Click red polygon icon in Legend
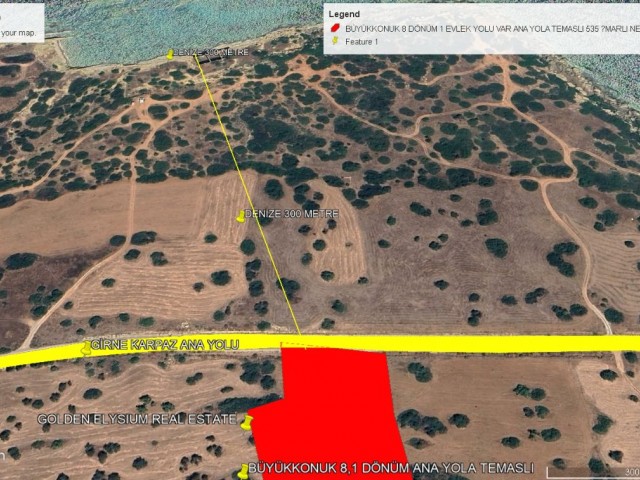The height and width of the screenshot is (480, 640). [x=335, y=30]
